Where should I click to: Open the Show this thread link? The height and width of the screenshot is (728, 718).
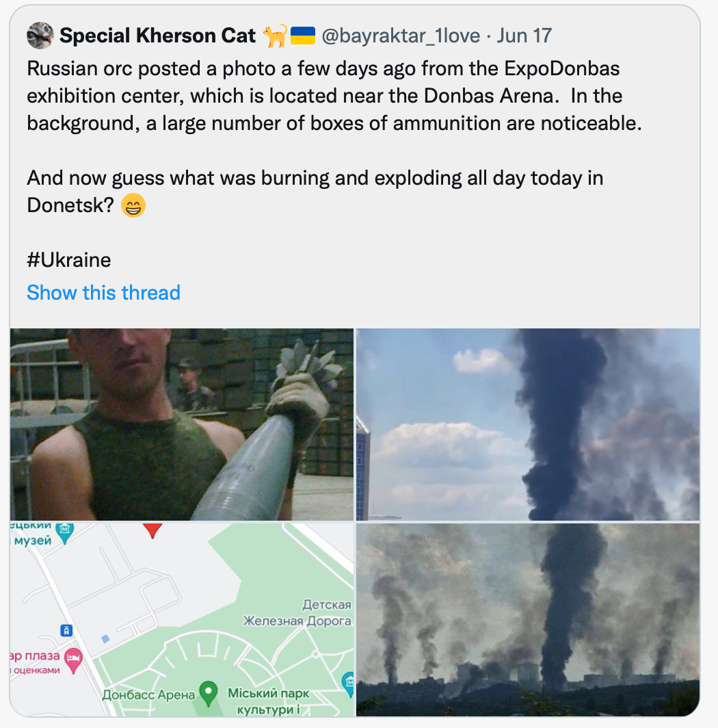[x=103, y=293]
